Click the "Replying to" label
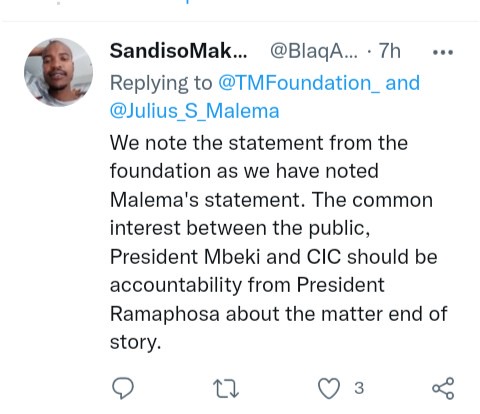The width and height of the screenshot is (480, 414). click(161, 83)
